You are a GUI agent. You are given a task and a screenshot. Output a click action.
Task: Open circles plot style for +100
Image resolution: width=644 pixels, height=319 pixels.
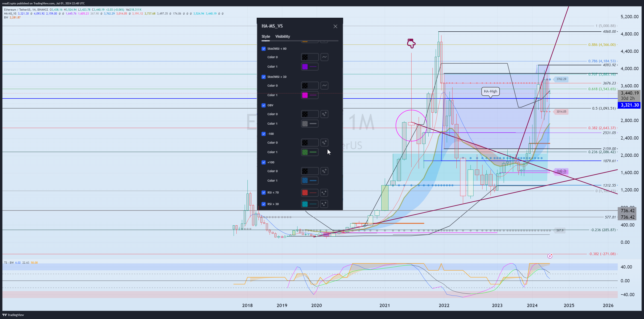324,171
